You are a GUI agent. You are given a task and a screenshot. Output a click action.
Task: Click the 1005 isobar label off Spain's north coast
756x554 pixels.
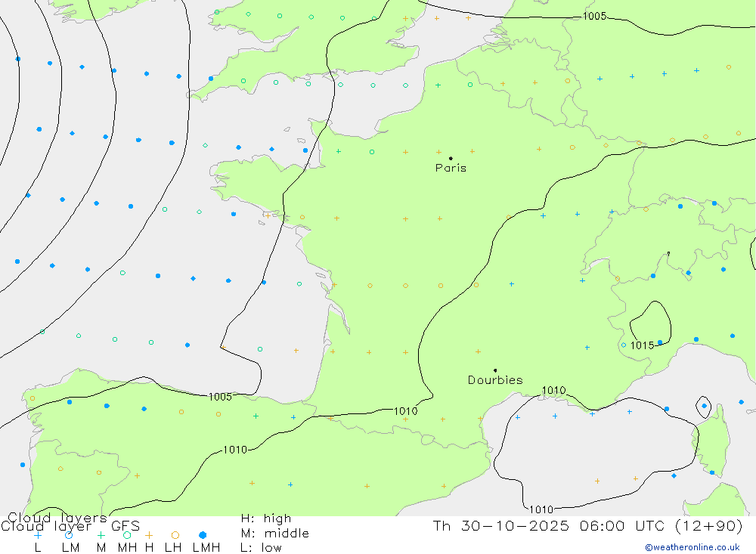coord(220,396)
